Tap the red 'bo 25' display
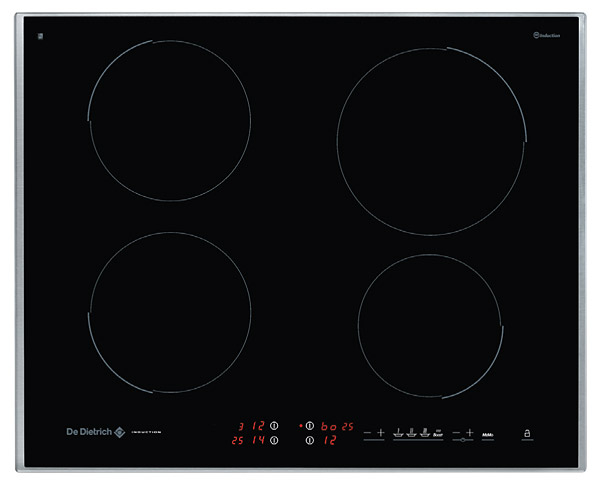 [x=337, y=426]
